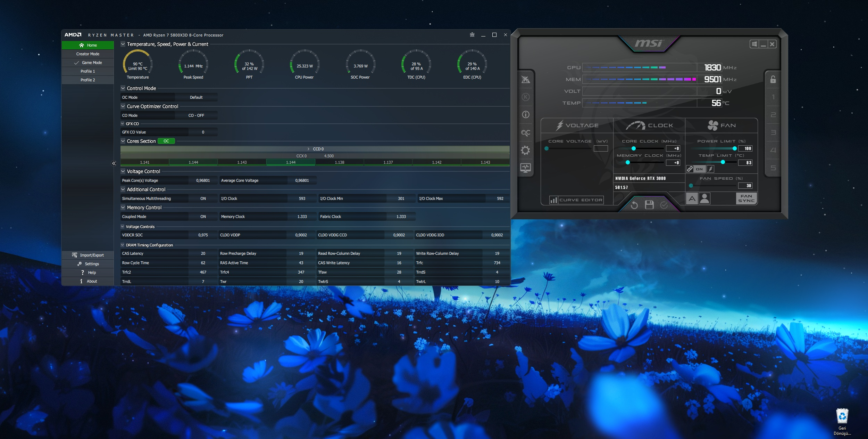
Task: Open Profile 1 in Ryzen Master
Action: 88,71
